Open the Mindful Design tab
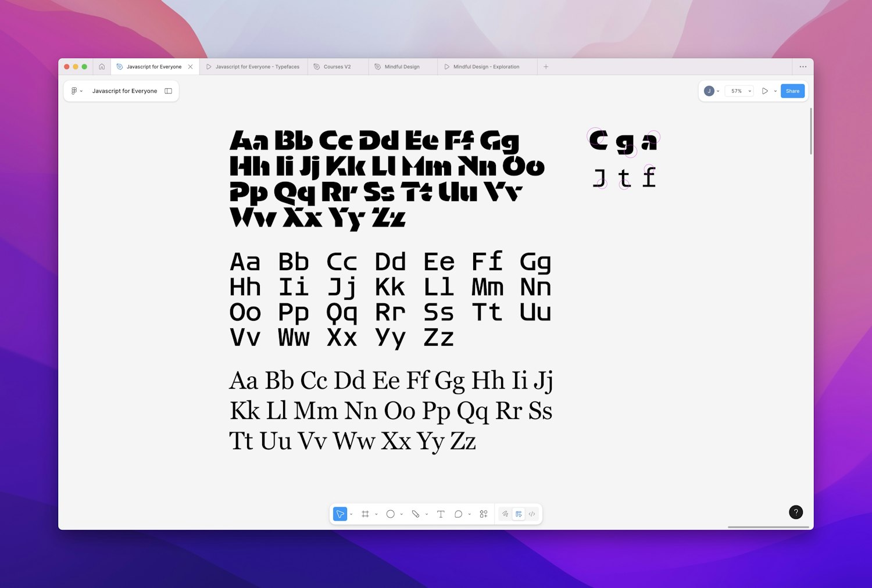872x588 pixels. pyautogui.click(x=401, y=66)
